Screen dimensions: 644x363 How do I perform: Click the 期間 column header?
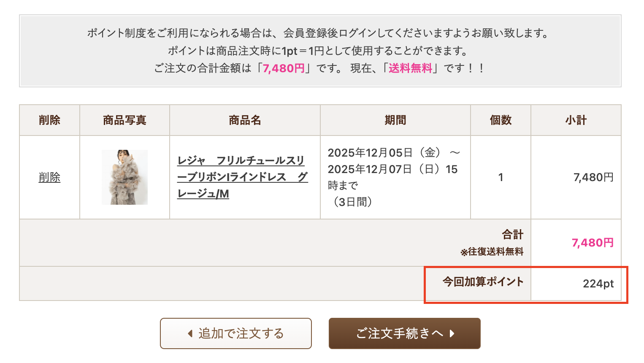tap(395, 120)
